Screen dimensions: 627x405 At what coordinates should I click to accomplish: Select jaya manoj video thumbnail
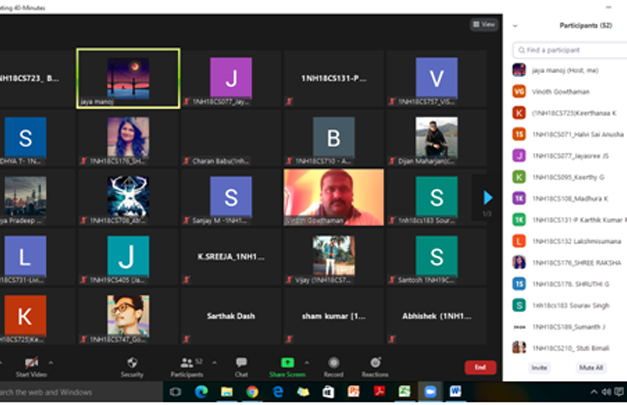[142, 78]
